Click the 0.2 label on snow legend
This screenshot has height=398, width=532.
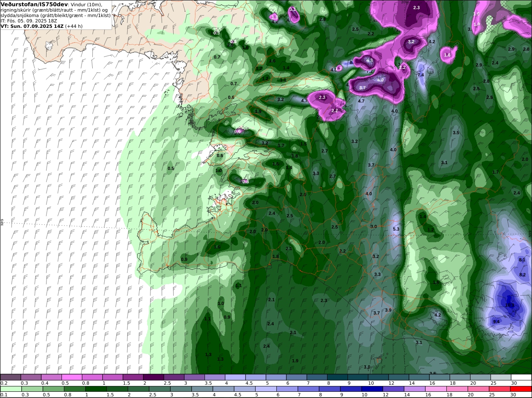click(x=3, y=383)
